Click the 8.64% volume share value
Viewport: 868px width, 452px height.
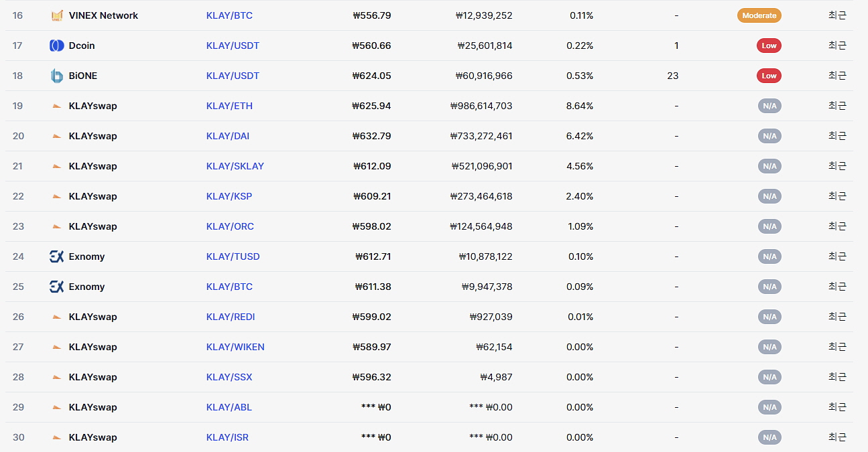click(x=580, y=106)
